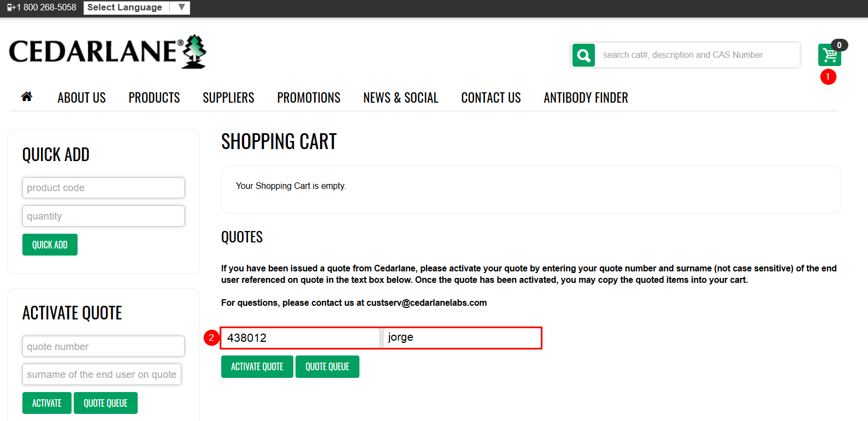The image size is (868, 421).
Task: Click the Activate Quote button under Quotes
Action: click(x=257, y=367)
